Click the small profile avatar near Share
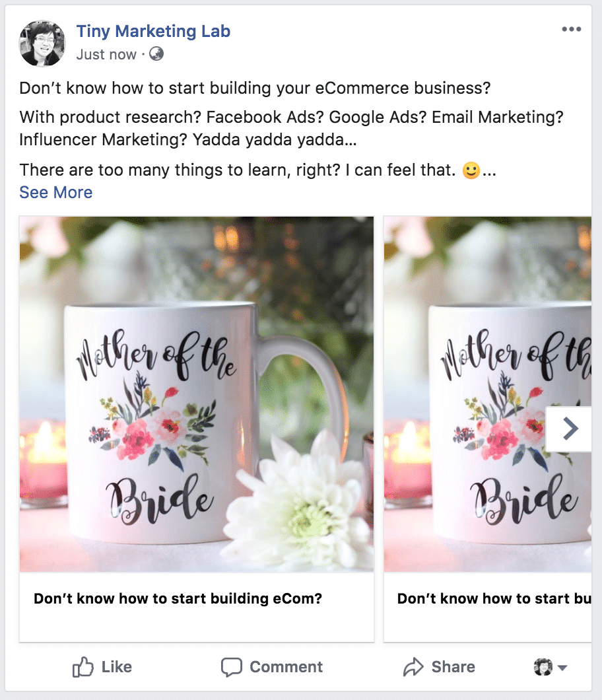Viewport: 602px width, 700px height. [x=543, y=667]
